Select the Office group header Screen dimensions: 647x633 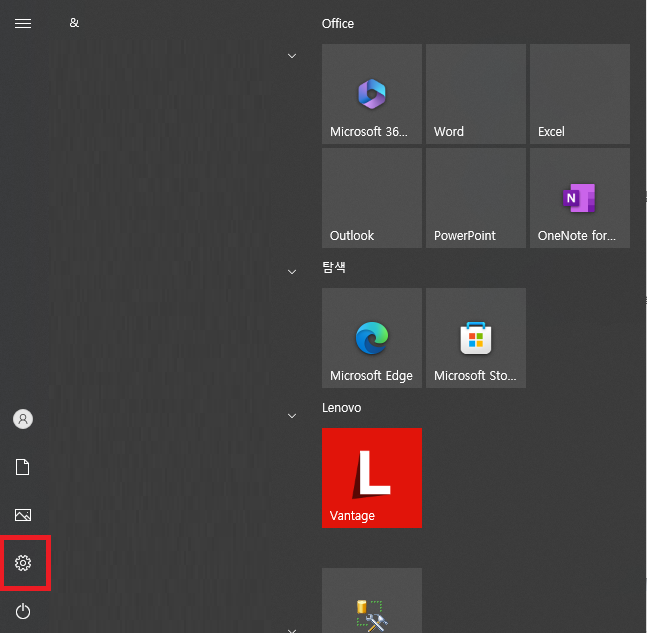click(338, 24)
